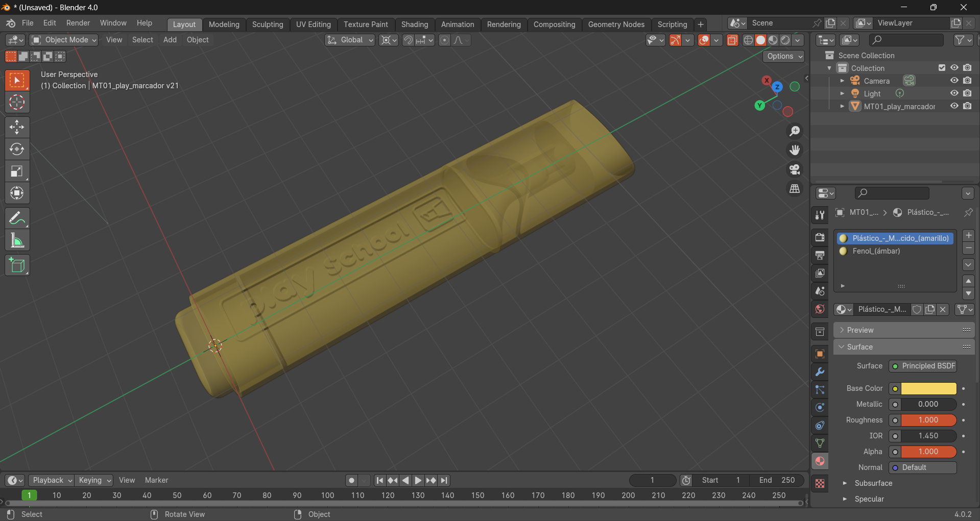Open the Options dropdown in viewport

tap(784, 56)
